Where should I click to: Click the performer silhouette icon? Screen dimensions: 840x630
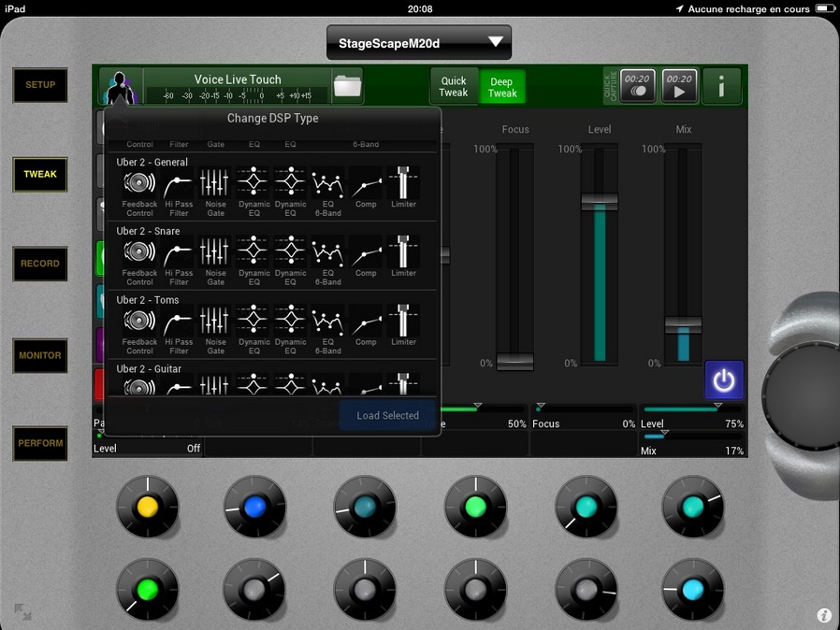tap(121, 87)
